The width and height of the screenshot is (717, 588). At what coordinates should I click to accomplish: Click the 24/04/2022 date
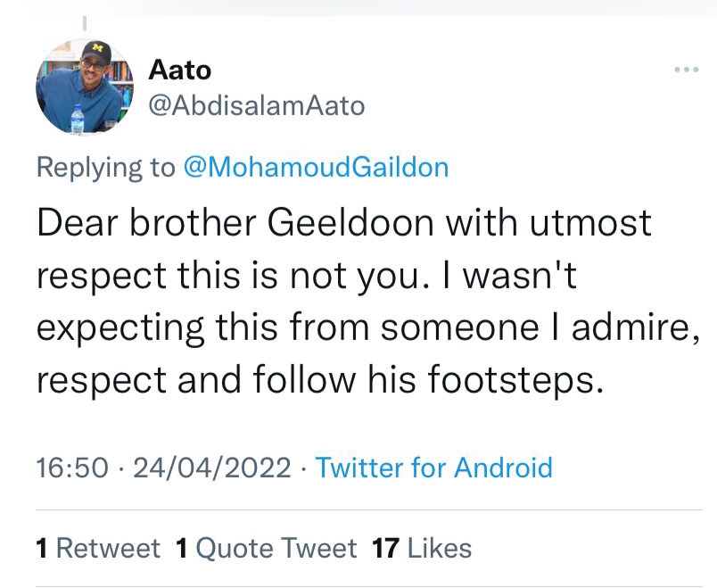point(210,467)
